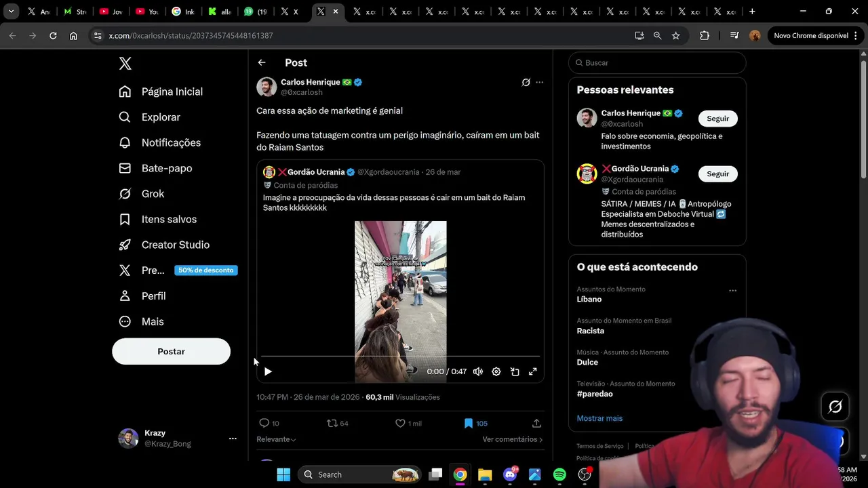Toggle video picture-in-picture mode

pyautogui.click(x=515, y=371)
